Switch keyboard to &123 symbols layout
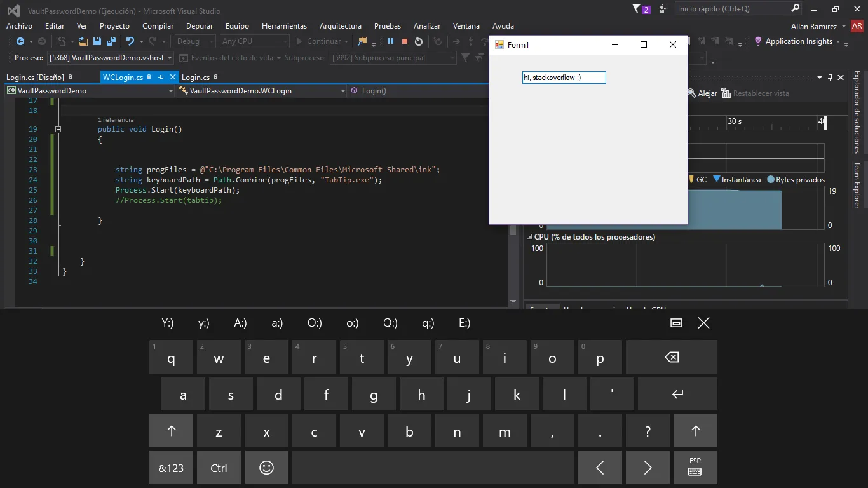Screen dimensions: 868x488 pyautogui.click(x=171, y=468)
